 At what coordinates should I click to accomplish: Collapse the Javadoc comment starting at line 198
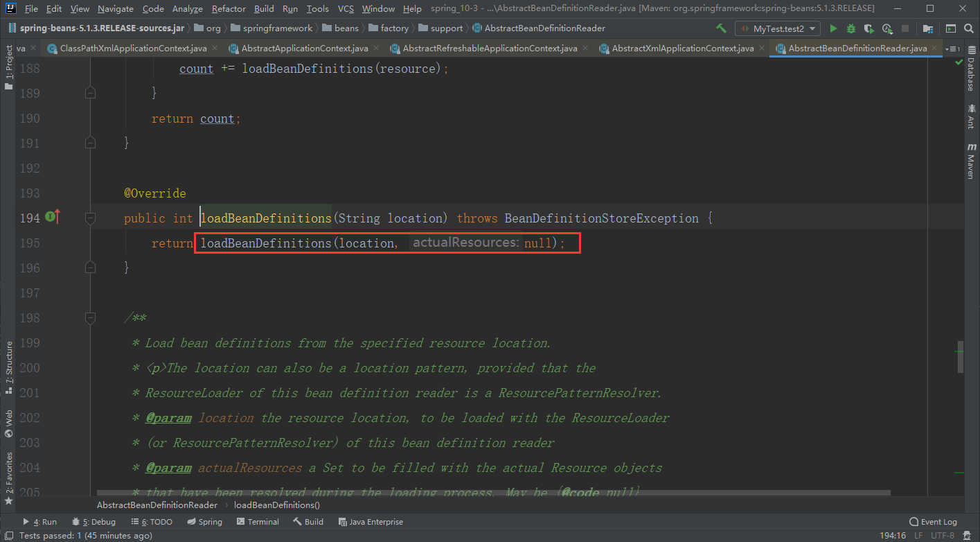[90, 317]
